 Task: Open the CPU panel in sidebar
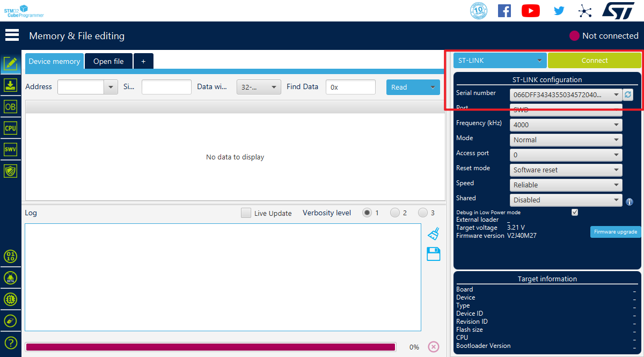click(x=10, y=128)
